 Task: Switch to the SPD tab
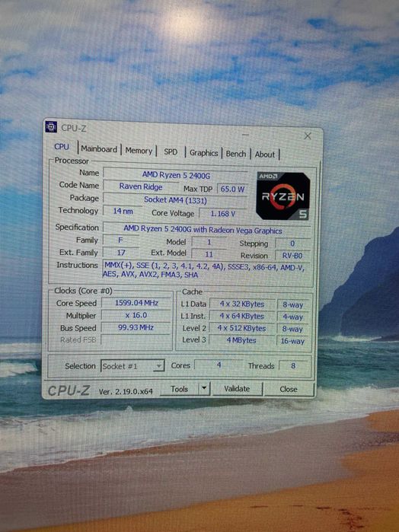(171, 151)
